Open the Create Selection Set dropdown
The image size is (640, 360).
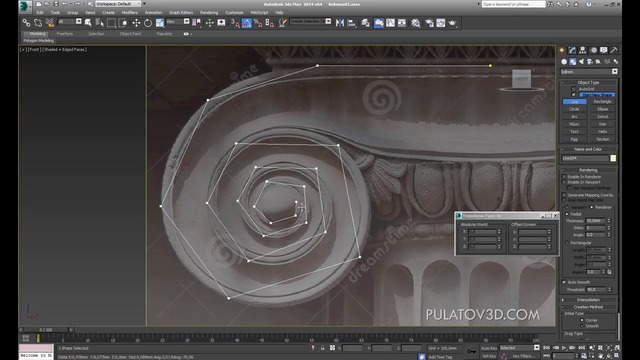tap(310, 21)
